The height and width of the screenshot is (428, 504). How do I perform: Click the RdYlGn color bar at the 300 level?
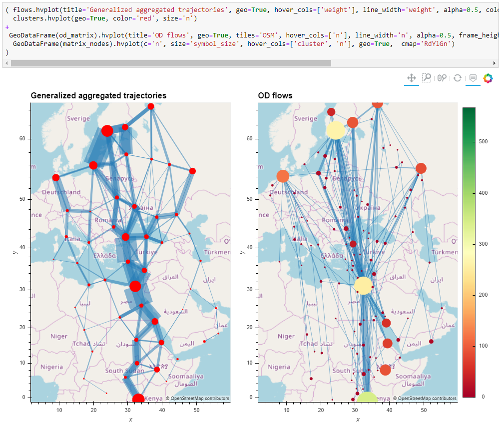click(x=469, y=244)
